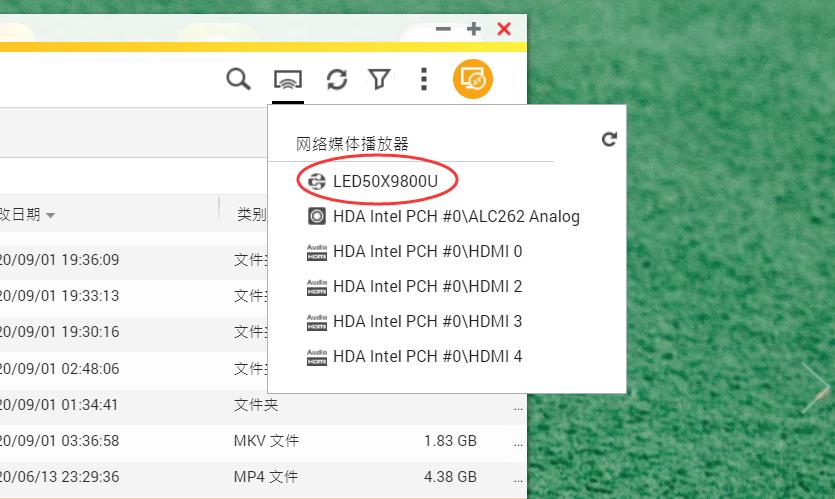This screenshot has height=499, width=835.
Task: Minimize the File Station window
Action: (443, 29)
